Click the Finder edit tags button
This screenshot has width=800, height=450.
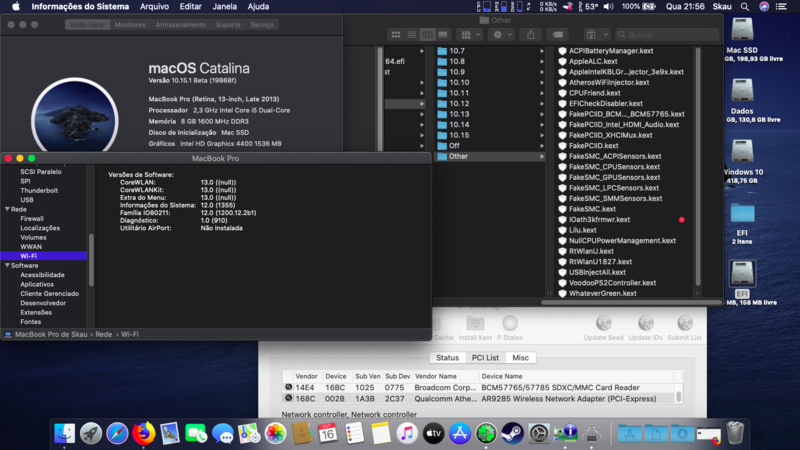(x=558, y=35)
